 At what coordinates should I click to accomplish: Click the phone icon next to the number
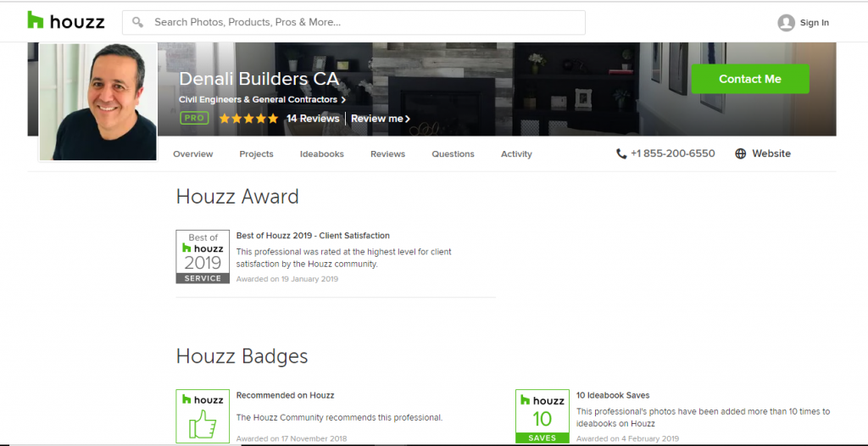point(621,154)
